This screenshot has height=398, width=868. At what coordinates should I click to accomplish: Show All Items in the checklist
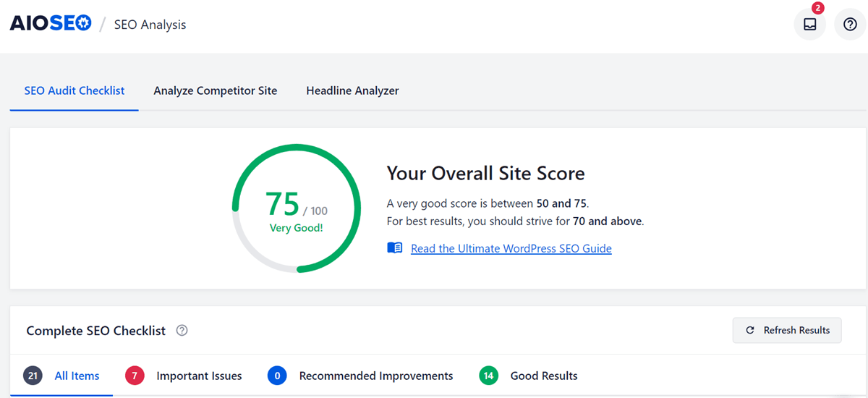tap(77, 376)
